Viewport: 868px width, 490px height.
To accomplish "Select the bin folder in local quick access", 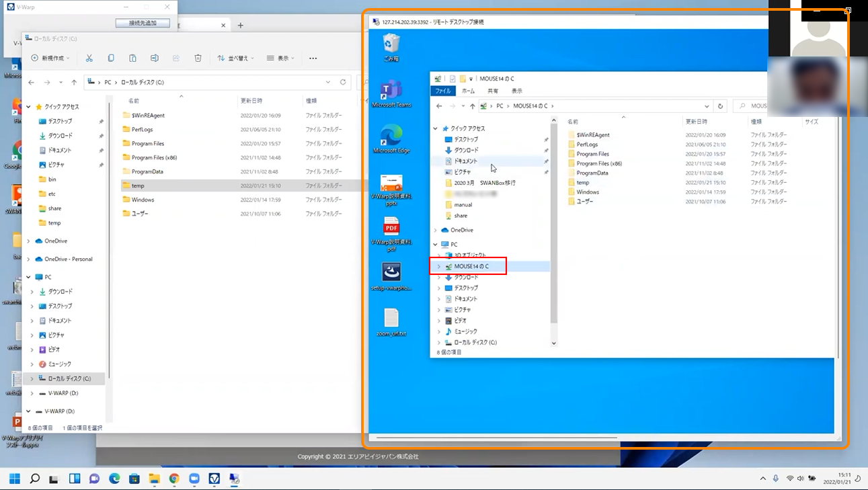I will 52,179.
